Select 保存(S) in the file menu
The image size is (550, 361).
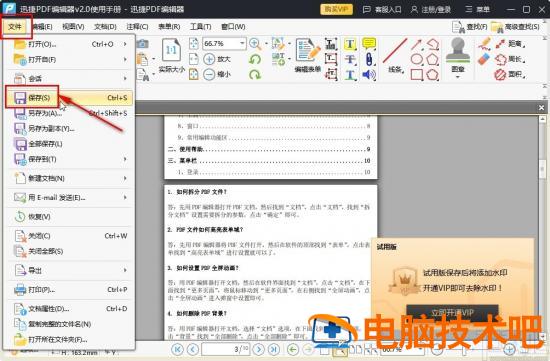click(69, 98)
